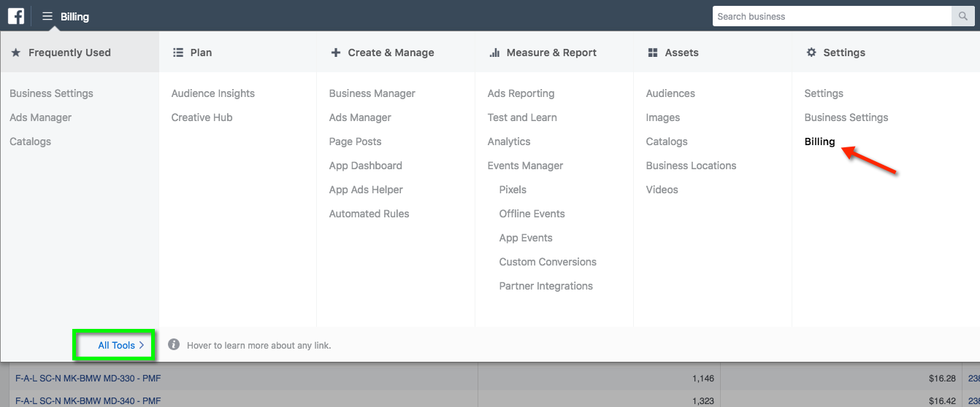
Task: Open Creative Hub
Action: click(x=202, y=117)
